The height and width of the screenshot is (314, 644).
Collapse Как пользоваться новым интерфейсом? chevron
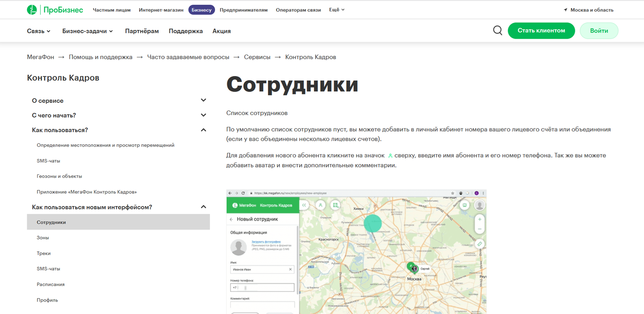[x=204, y=207]
